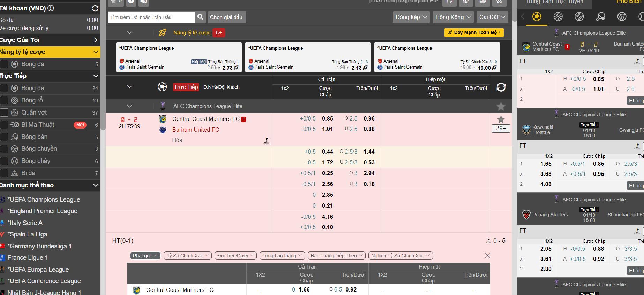Viewport: 644px width, 295px height.
Task: Tick the Bóng bàn checkbox
Action: tap(4, 137)
